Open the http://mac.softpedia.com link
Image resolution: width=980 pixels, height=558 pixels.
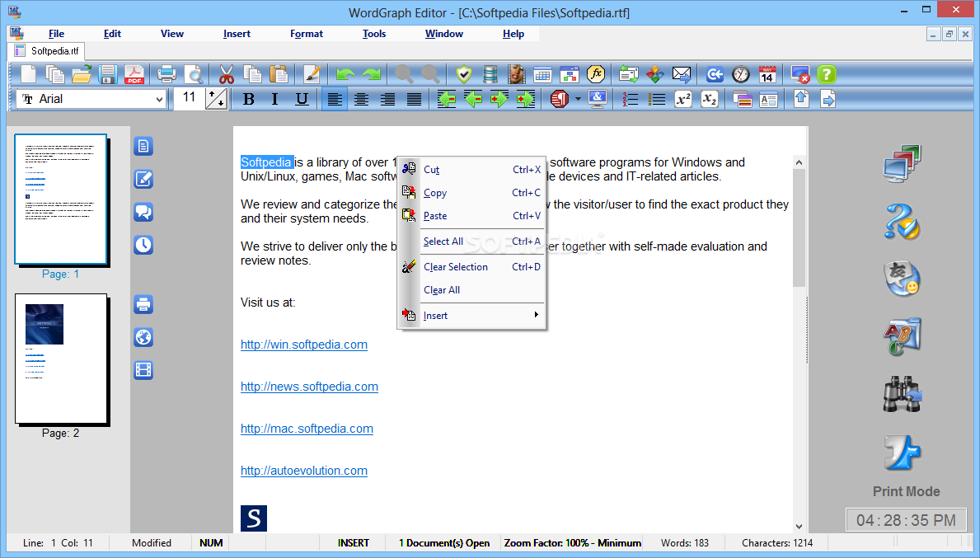pos(307,429)
